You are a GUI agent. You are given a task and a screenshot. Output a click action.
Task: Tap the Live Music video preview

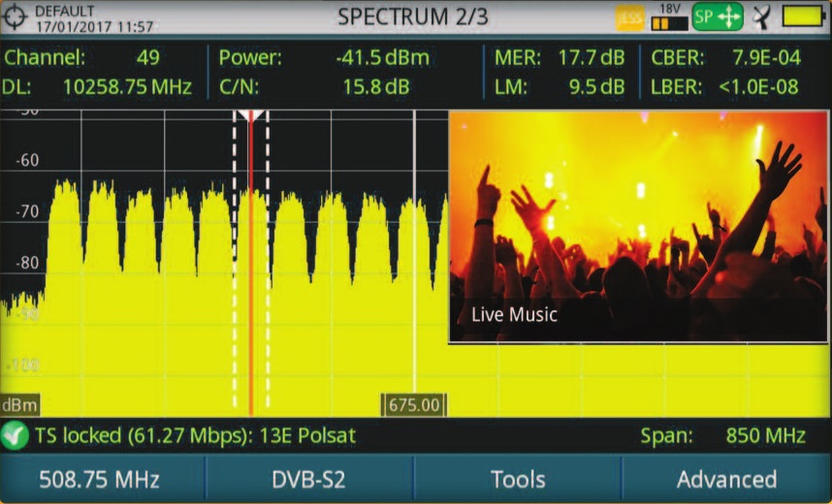coord(638,227)
